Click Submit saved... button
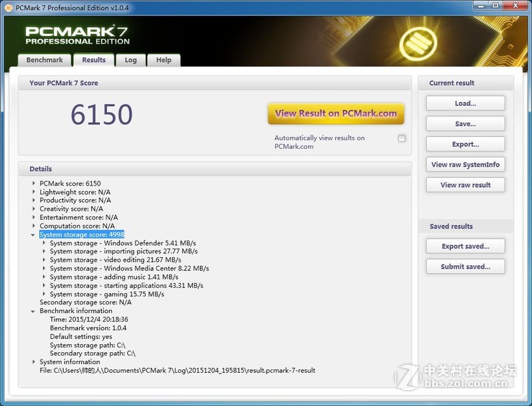This screenshot has height=406, width=532. click(x=465, y=266)
